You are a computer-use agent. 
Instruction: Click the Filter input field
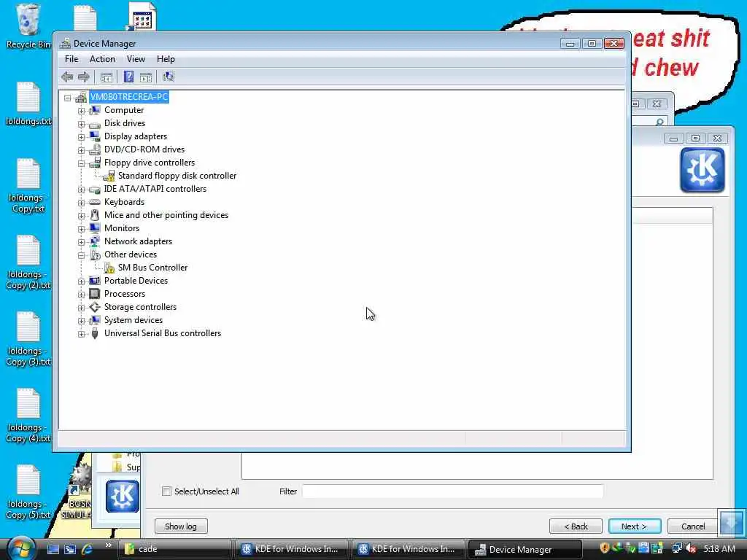452,491
